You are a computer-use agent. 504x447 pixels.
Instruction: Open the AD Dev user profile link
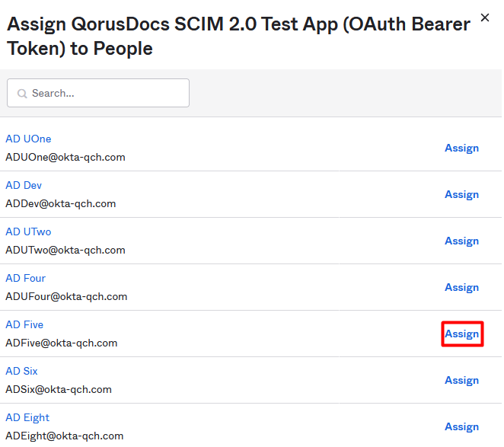(24, 185)
